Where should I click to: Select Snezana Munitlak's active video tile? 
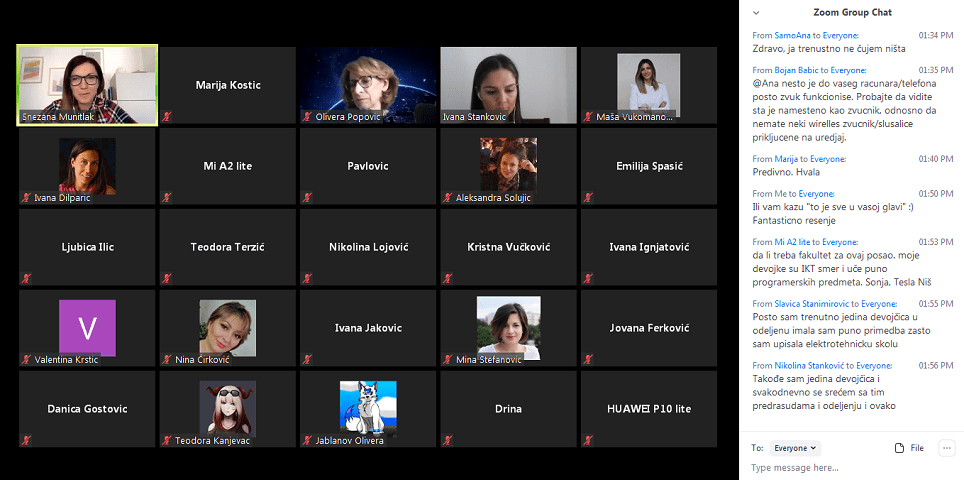click(87, 84)
